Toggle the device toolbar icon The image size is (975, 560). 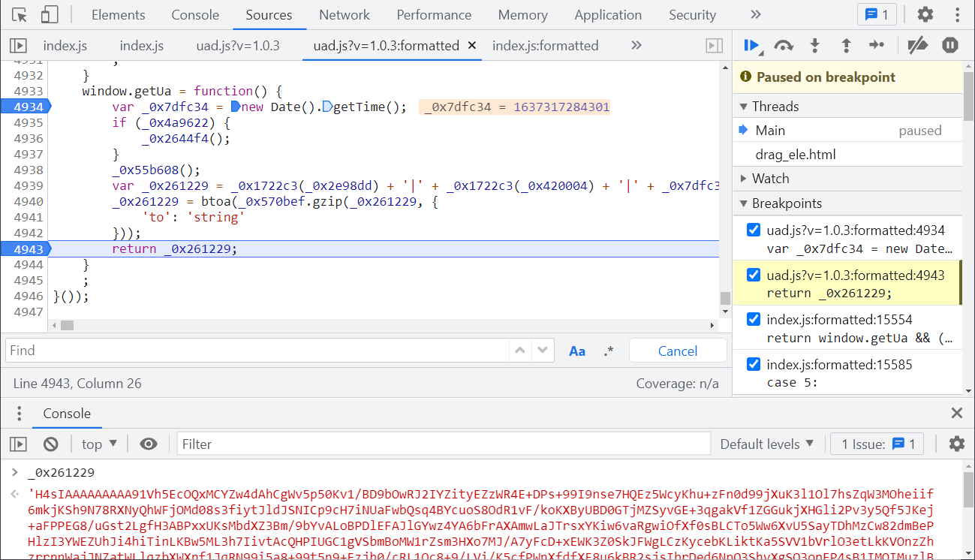[x=49, y=15]
